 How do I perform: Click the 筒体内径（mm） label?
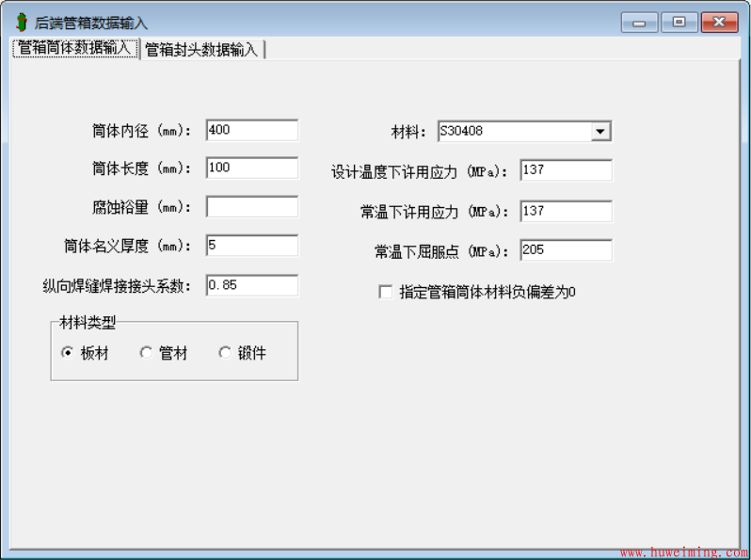coord(141,131)
